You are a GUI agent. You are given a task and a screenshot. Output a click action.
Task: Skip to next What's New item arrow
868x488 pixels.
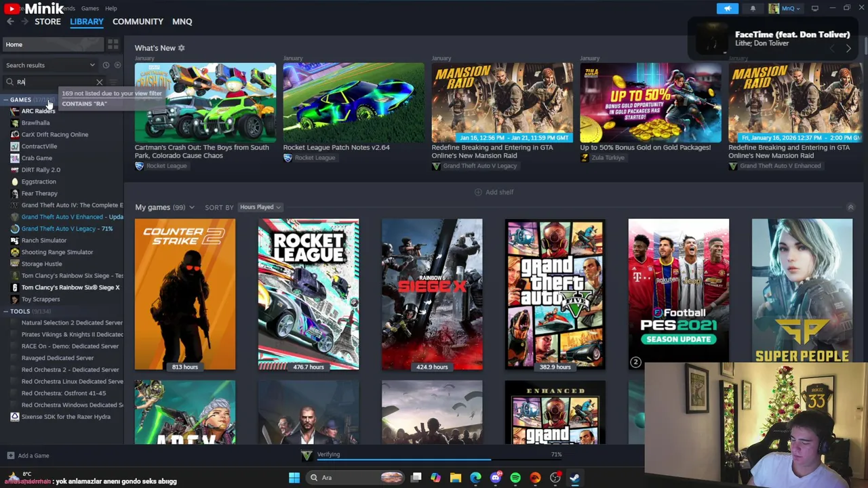click(848, 48)
